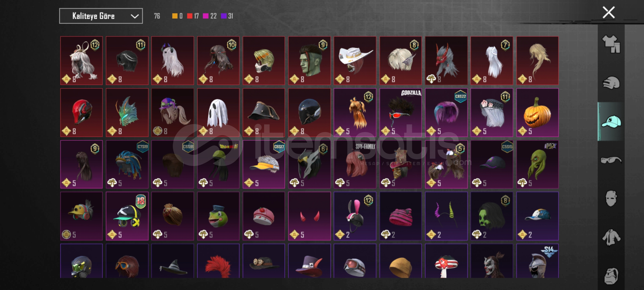Click the orange quality color filter square
This screenshot has height=290, width=644.
[x=175, y=16]
